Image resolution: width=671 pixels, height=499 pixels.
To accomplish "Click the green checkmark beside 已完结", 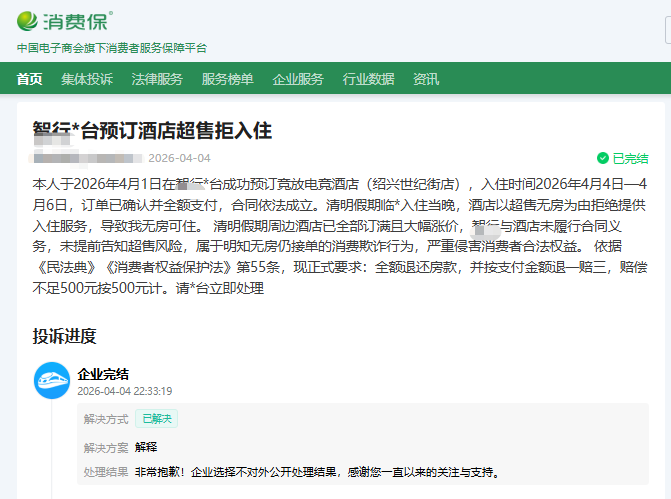I will point(602,158).
